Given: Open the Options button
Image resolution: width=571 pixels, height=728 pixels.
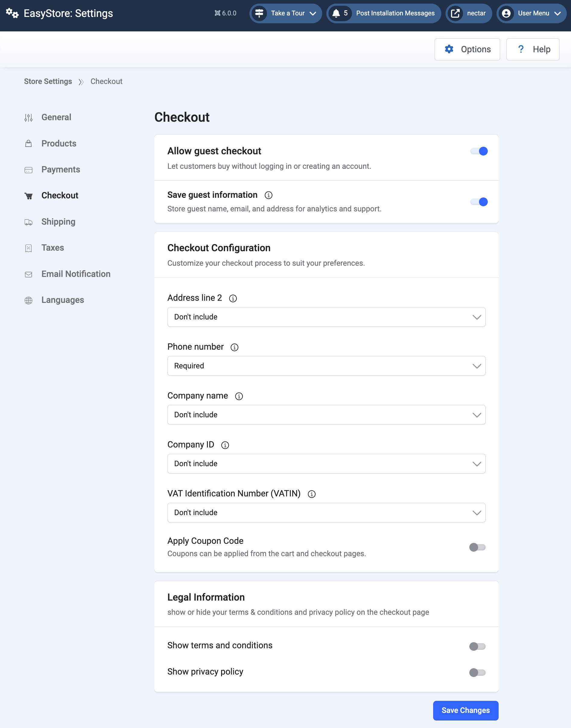Looking at the screenshot, I should pos(467,49).
